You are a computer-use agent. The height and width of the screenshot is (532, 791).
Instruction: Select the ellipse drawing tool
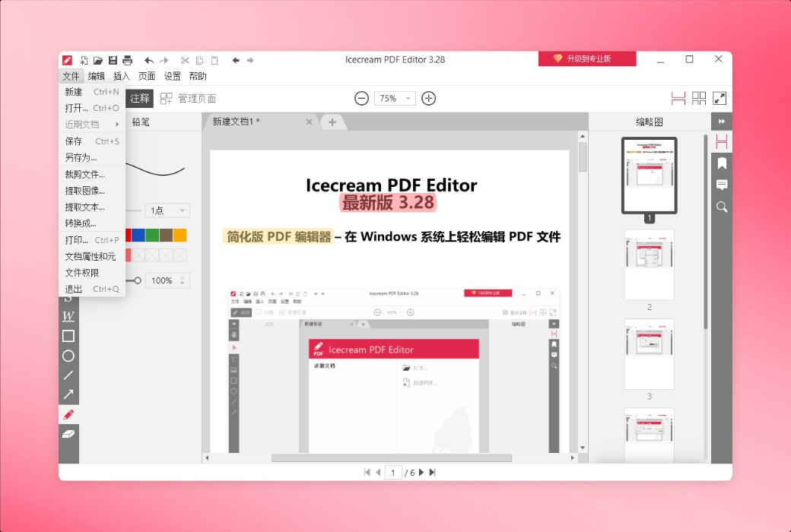(x=68, y=356)
